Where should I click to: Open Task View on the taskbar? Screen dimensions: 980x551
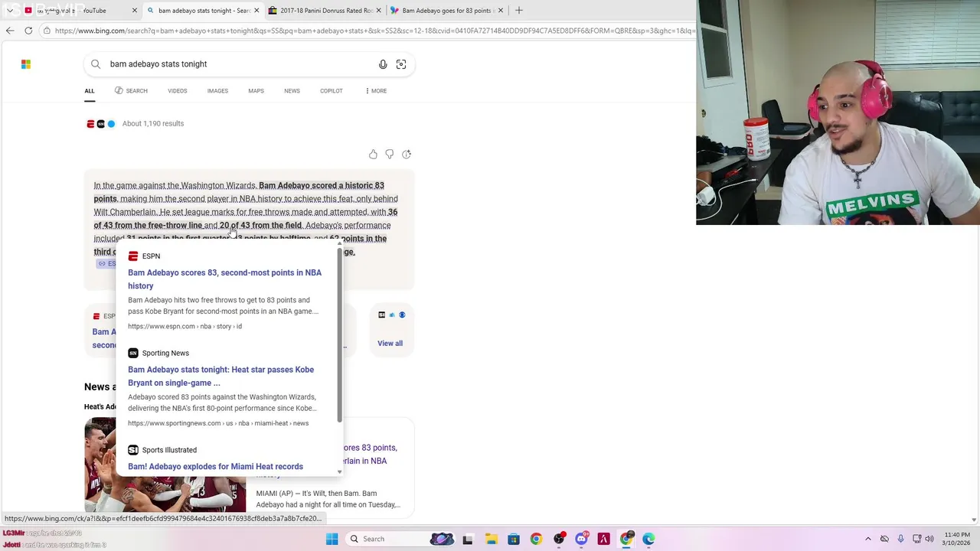[x=468, y=540]
